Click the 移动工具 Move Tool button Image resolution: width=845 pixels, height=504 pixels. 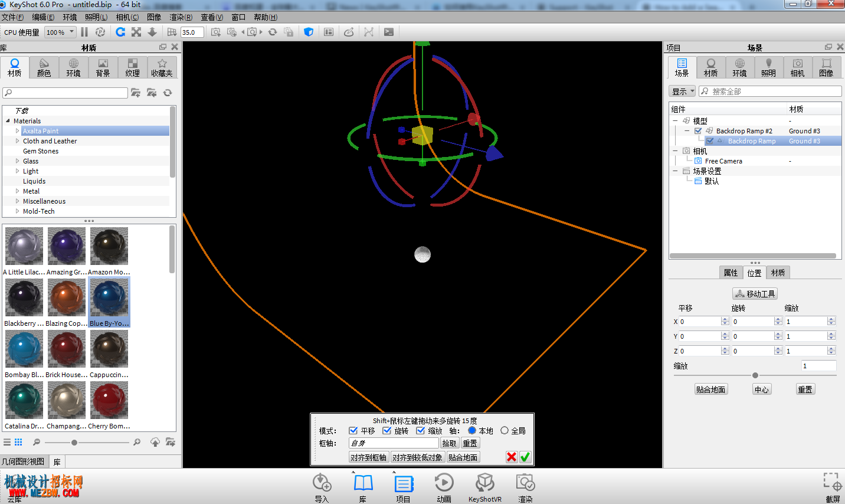click(x=755, y=293)
